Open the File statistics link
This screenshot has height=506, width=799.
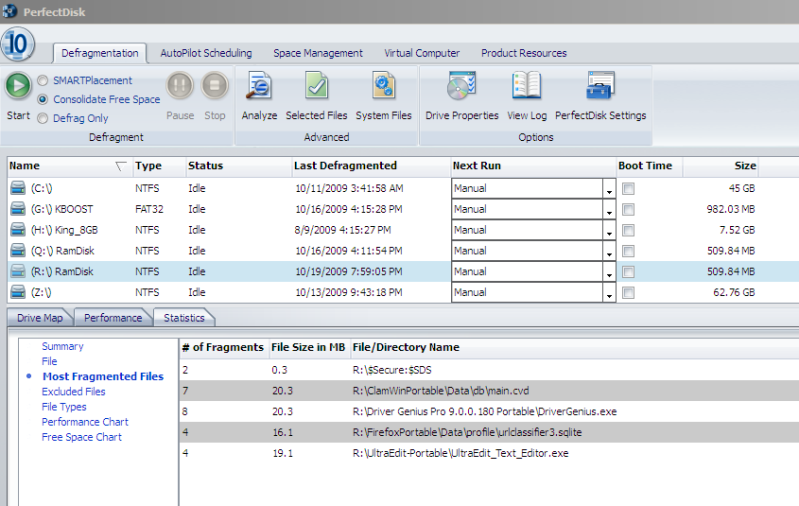(x=49, y=361)
